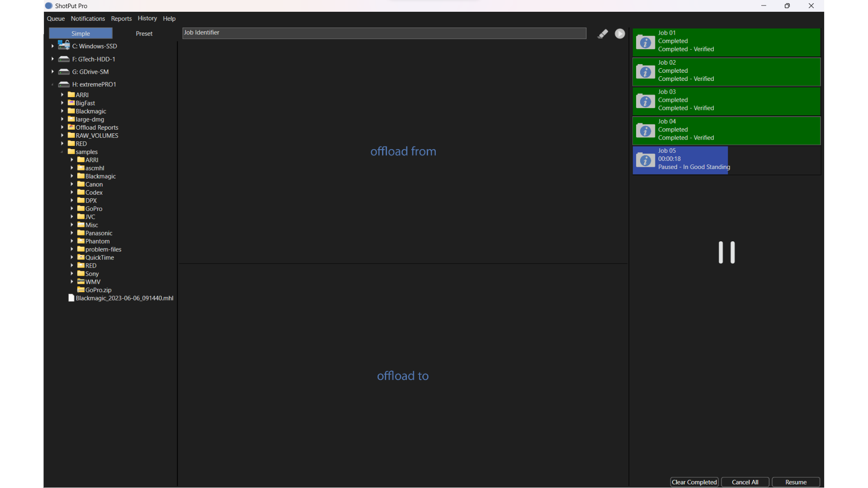The image size is (868, 488).
Task: Open the History menu
Action: (x=147, y=19)
